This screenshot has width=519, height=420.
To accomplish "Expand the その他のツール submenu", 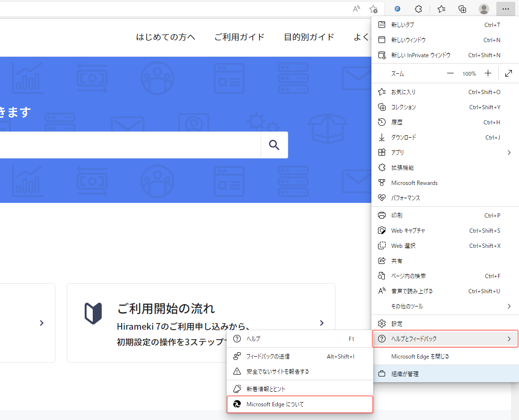I will 445,306.
